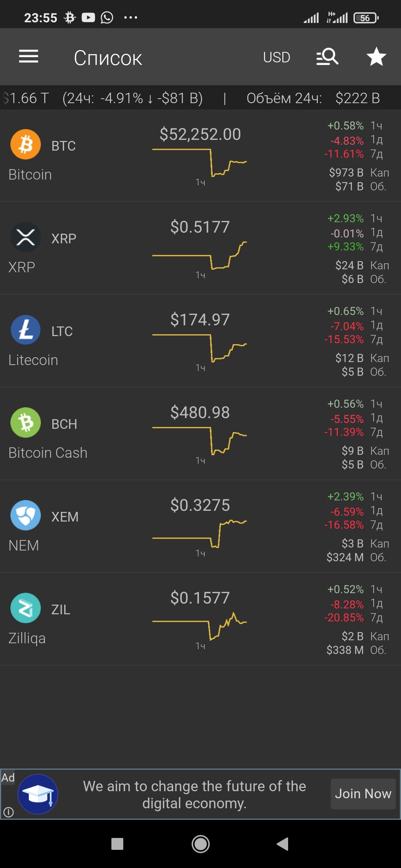Open the hamburger navigation menu

click(x=29, y=56)
